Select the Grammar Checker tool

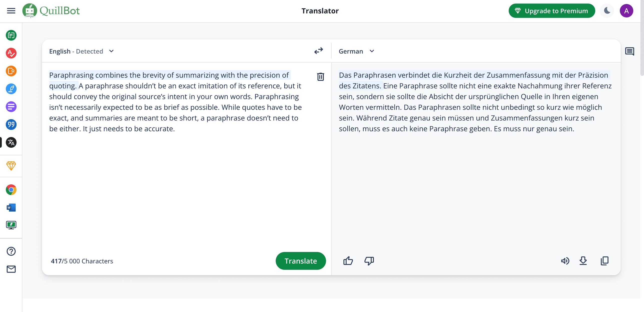click(x=11, y=53)
